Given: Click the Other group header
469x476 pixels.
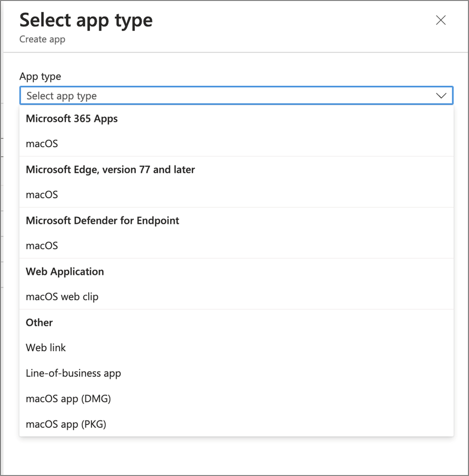Looking at the screenshot, I should pyautogui.click(x=39, y=323).
